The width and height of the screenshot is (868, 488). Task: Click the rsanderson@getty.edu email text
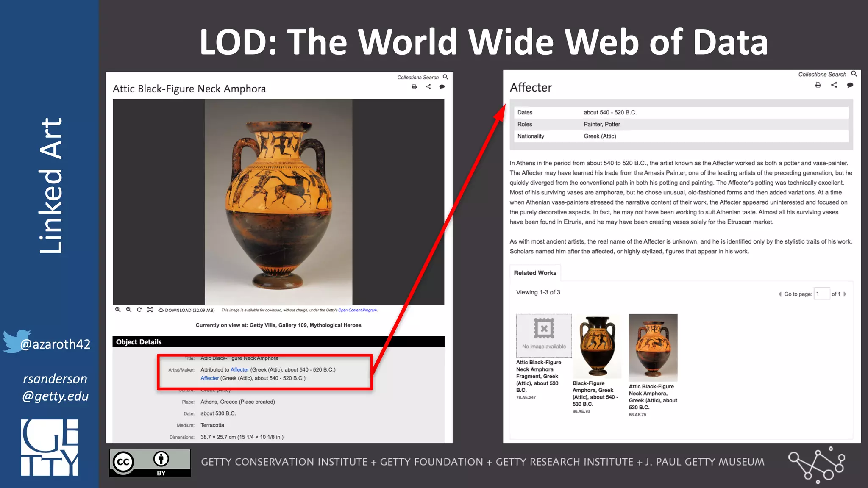pyautogui.click(x=55, y=387)
